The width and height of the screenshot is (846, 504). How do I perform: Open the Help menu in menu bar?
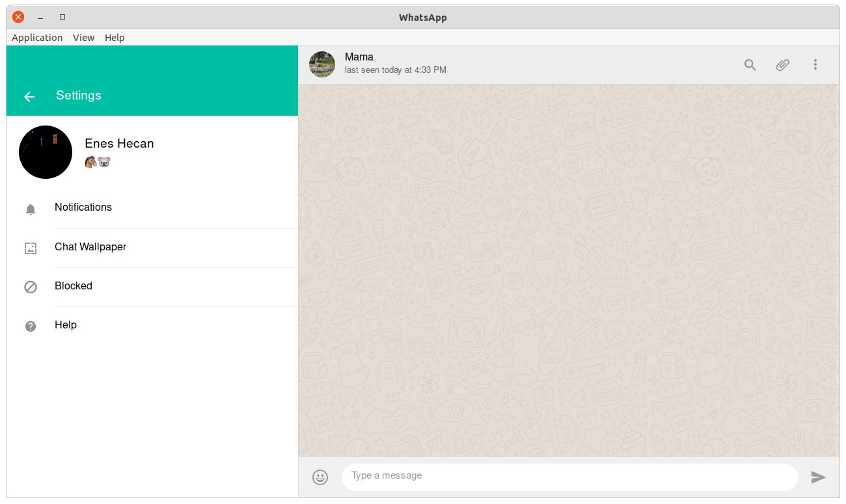click(x=115, y=38)
